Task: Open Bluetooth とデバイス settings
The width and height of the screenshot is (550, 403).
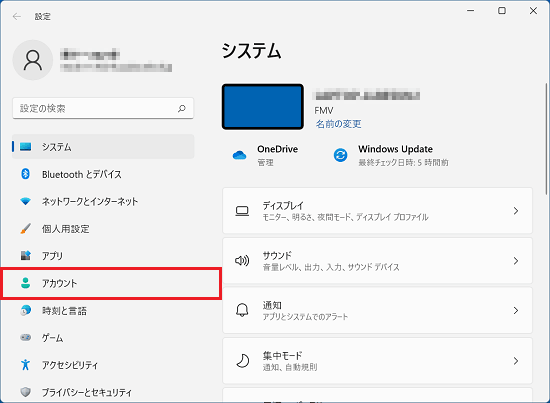Action: (103, 174)
